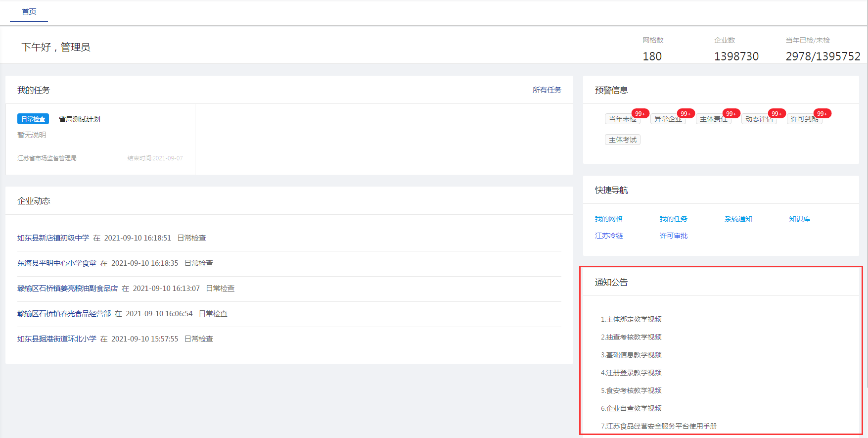The width and height of the screenshot is (868, 438).
Task: Click the 99+ badge on 当年未检
Action: click(x=640, y=113)
